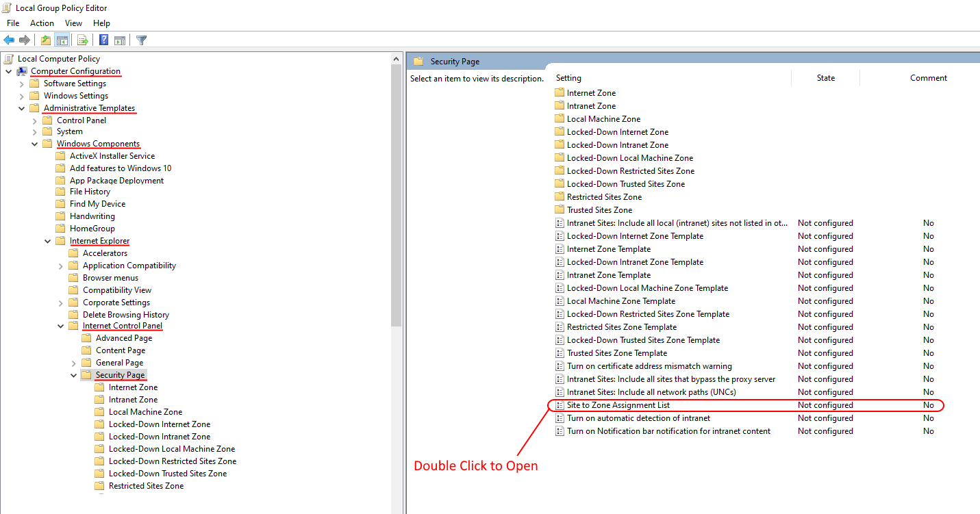Click the policy icon of Local Machine Zone Template
Image resolution: width=980 pixels, height=514 pixels.
pyautogui.click(x=559, y=301)
